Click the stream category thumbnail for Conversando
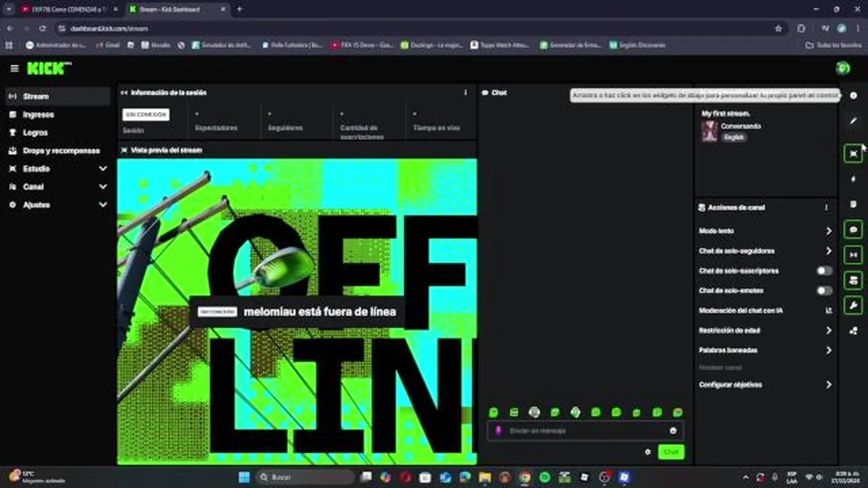The height and width of the screenshot is (488, 868). pos(709,131)
